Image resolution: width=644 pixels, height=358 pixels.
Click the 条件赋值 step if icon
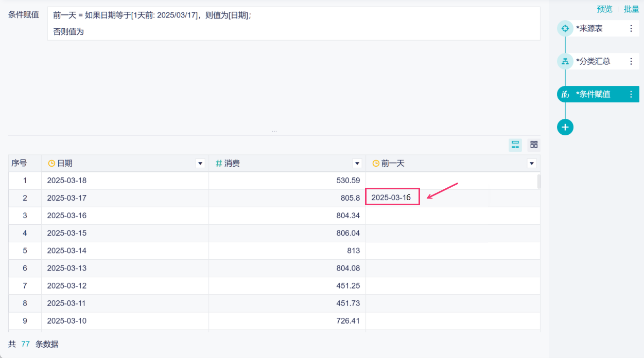[565, 94]
